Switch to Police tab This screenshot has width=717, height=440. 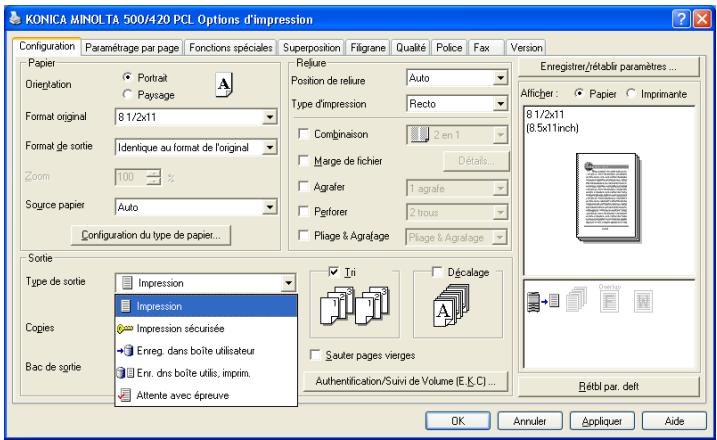point(449,48)
